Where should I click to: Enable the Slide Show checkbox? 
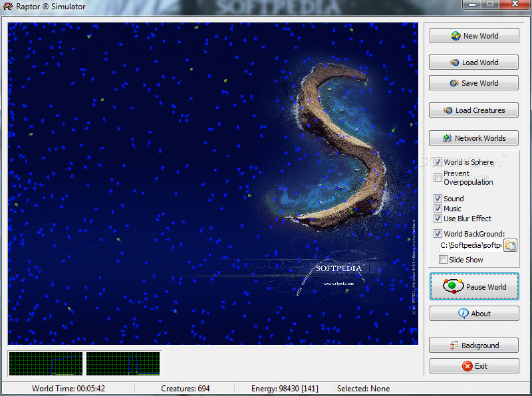click(443, 260)
